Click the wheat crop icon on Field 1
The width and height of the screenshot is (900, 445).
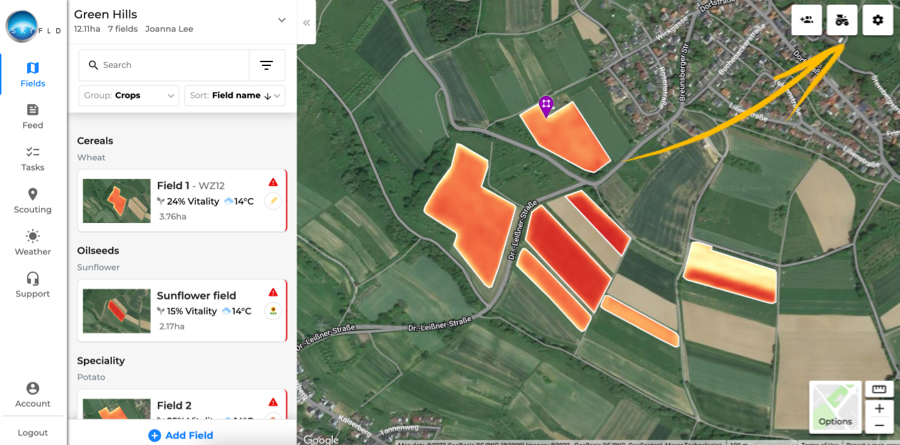pos(273,202)
